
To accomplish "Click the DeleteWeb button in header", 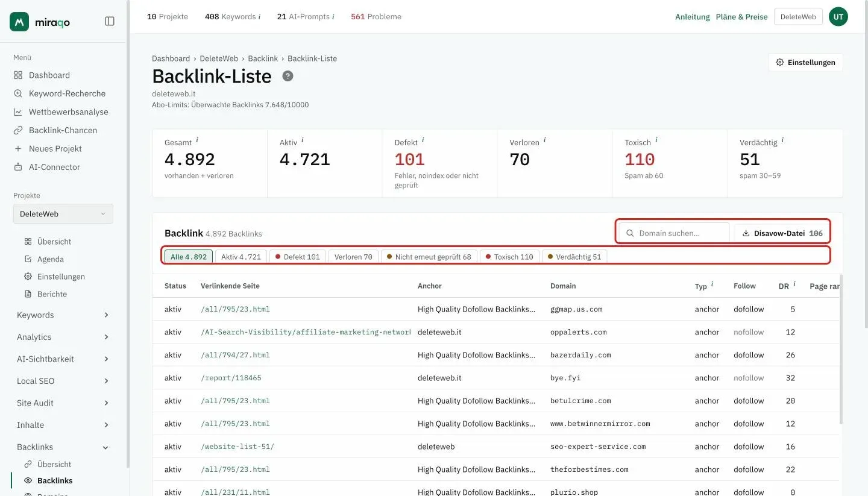I will click(798, 17).
